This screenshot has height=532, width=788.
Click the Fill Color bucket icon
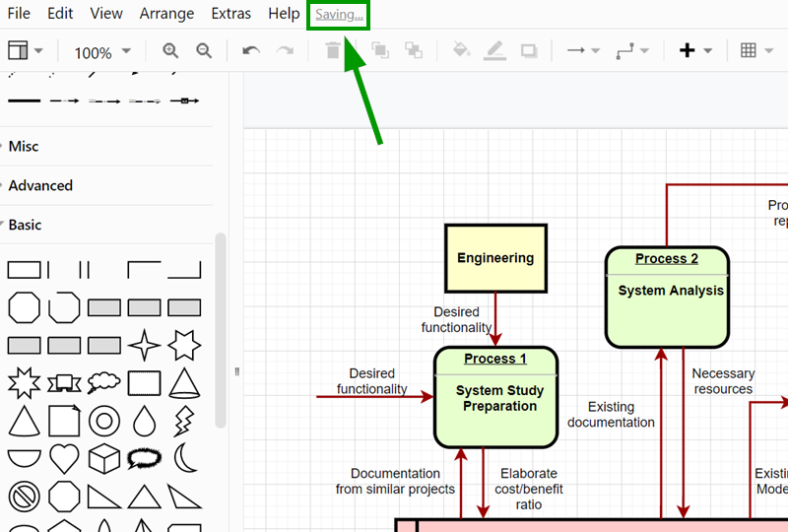coord(461,50)
